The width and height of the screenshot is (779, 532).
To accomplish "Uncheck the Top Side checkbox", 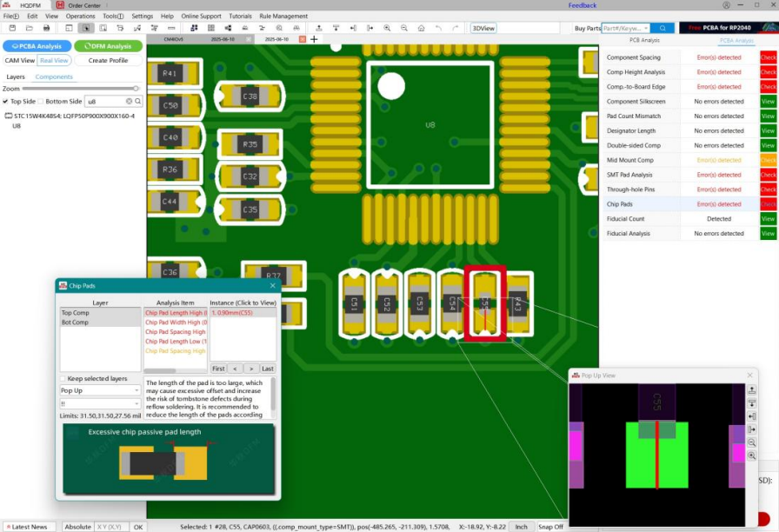I will [5, 102].
